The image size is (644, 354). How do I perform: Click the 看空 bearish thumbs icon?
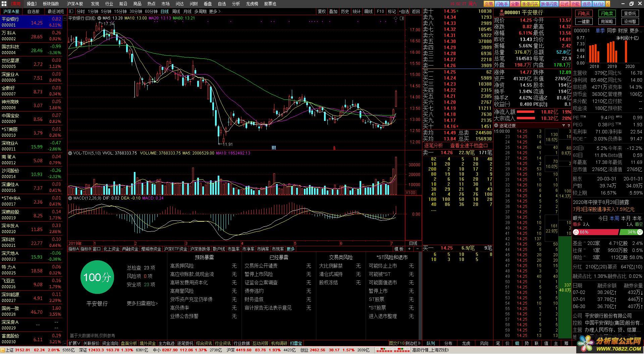[x=640, y=232]
